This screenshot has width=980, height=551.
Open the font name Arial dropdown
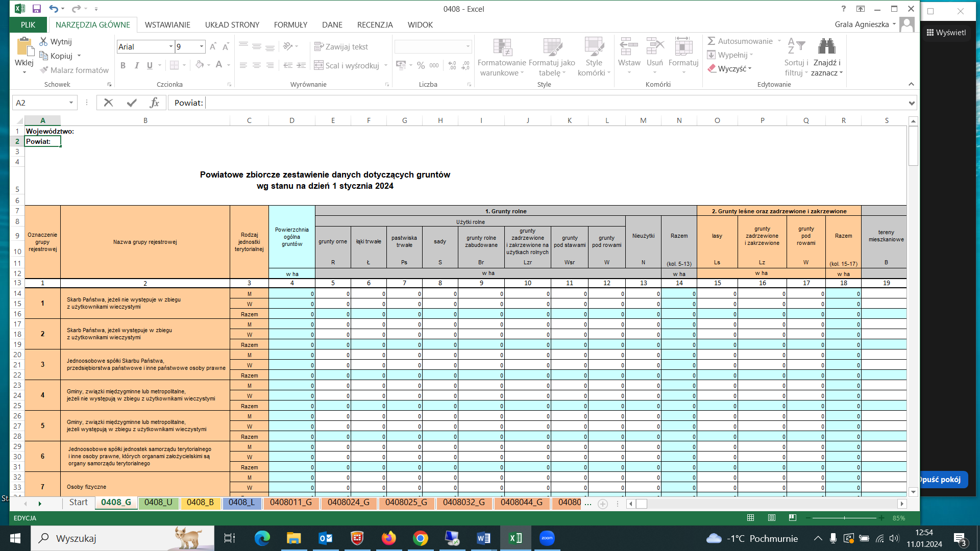[x=171, y=46]
